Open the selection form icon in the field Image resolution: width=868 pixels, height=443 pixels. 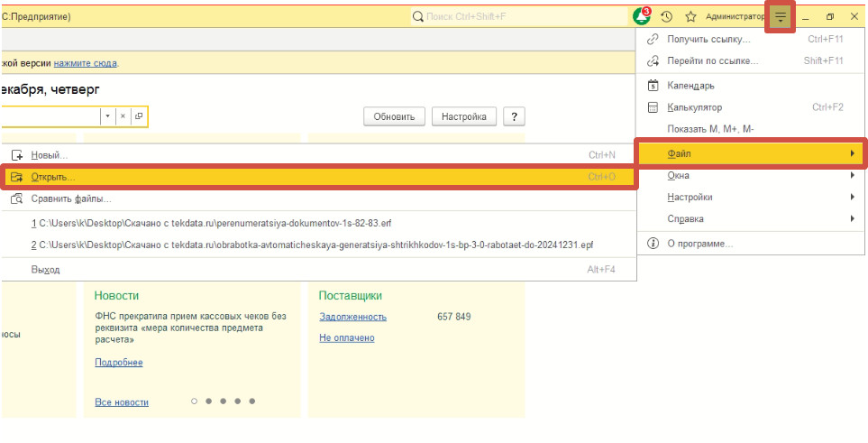coord(139,116)
